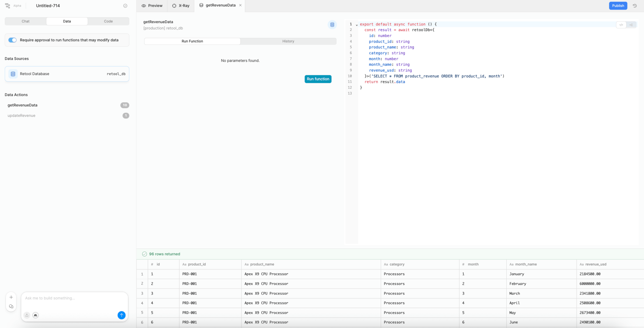The width and height of the screenshot is (644, 328).
Task: Switch editor to code view icon
Action: 621,25
